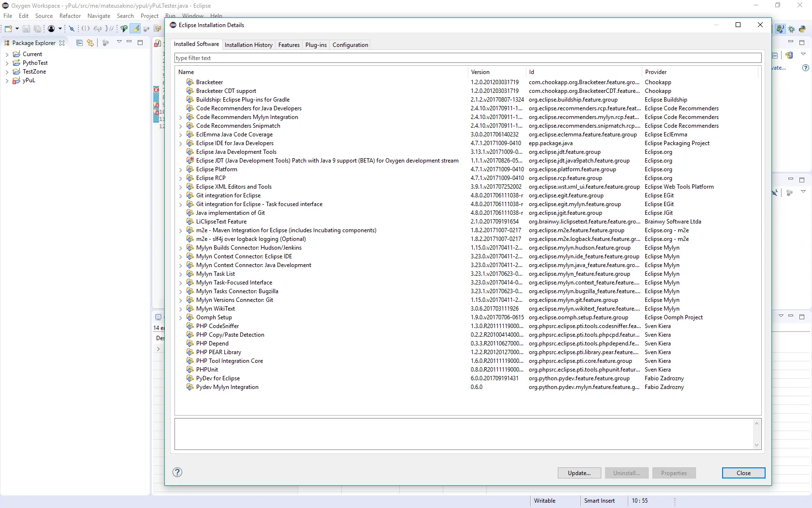
Task: Maximize the Package Explorer view
Action: (x=140, y=43)
